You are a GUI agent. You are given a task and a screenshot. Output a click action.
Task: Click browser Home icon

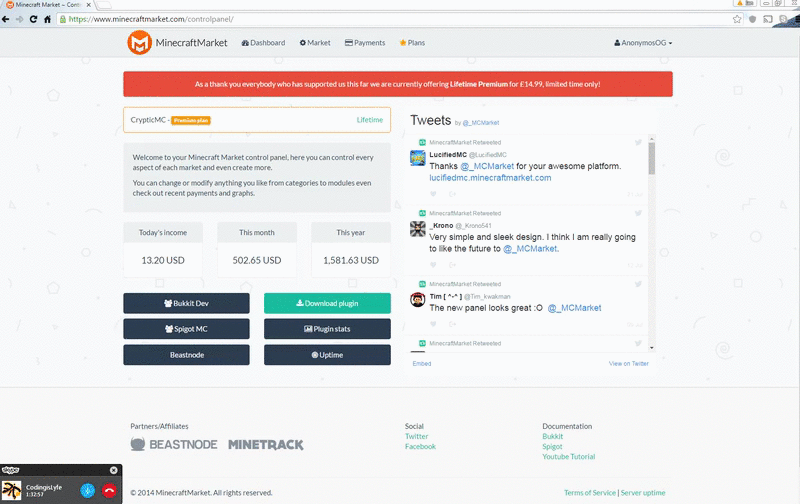click(x=47, y=19)
